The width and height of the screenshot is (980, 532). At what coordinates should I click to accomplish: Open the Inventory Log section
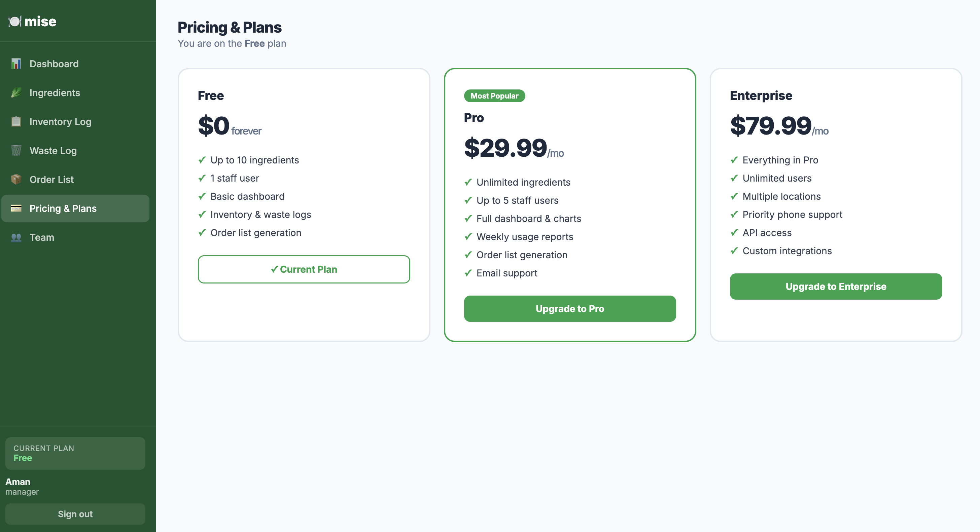tap(60, 122)
